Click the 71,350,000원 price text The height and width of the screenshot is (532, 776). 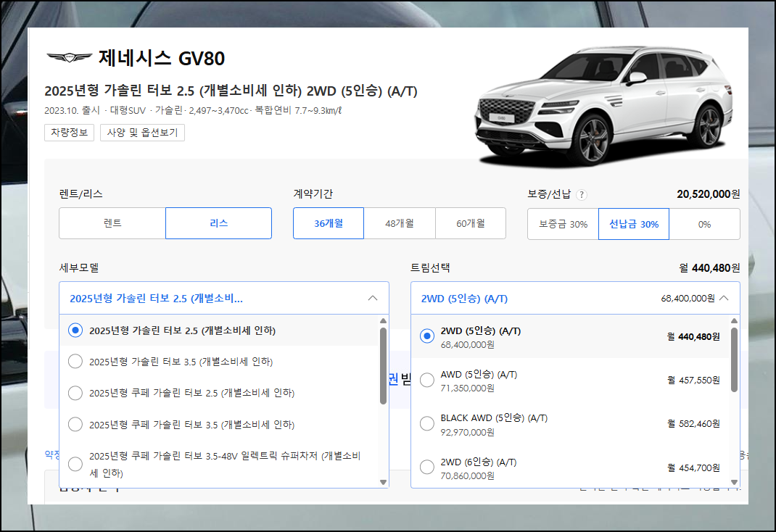click(468, 388)
